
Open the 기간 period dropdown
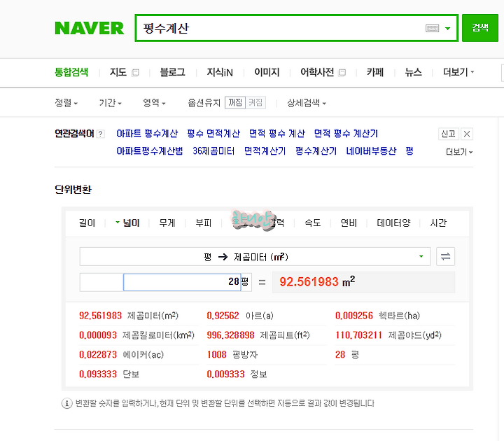111,103
